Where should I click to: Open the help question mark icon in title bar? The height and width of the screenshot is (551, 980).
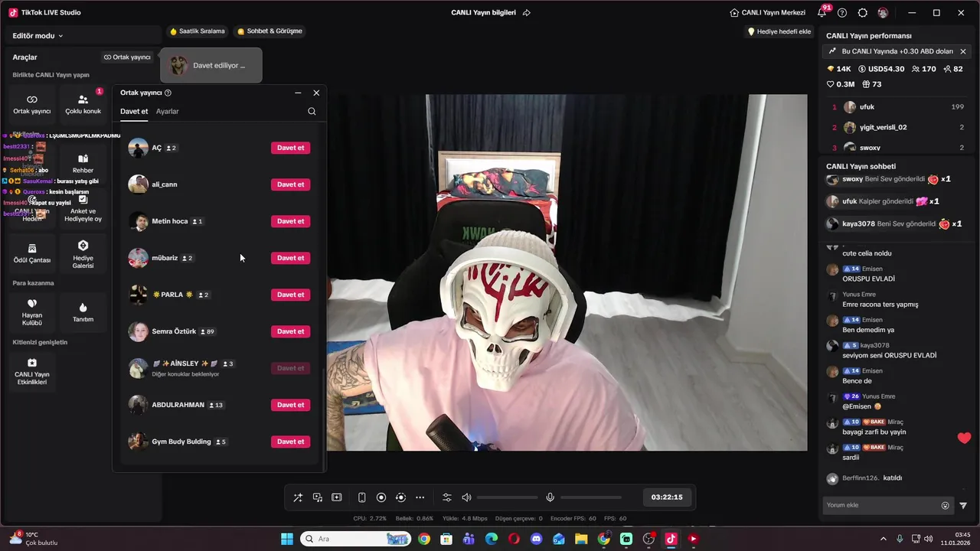click(842, 13)
